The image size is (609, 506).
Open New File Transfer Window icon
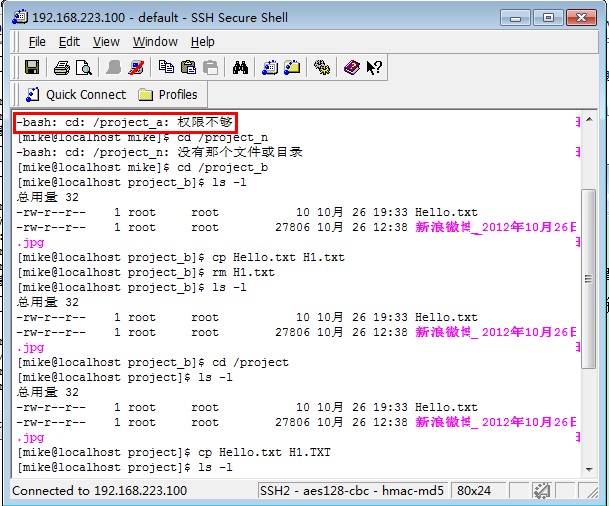tap(292, 68)
